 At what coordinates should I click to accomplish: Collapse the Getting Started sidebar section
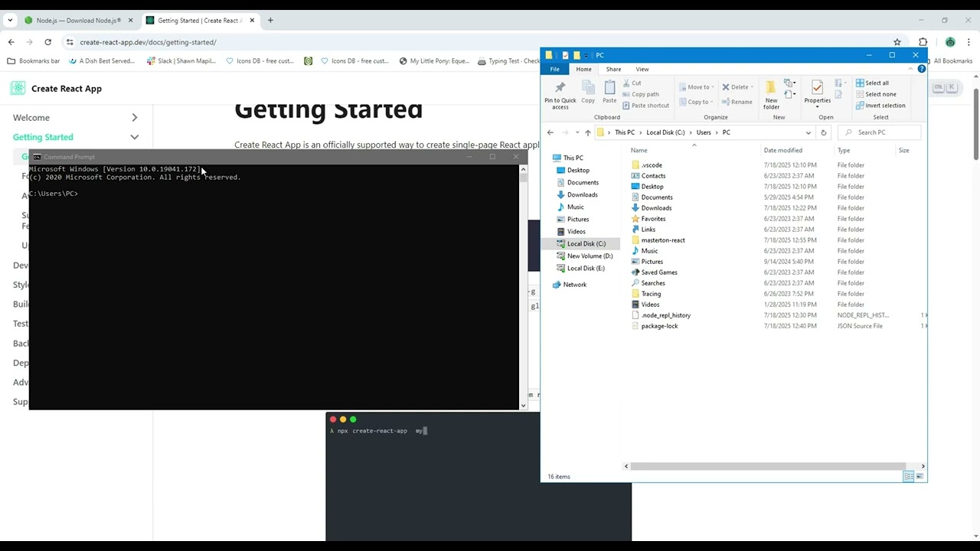pyautogui.click(x=134, y=137)
